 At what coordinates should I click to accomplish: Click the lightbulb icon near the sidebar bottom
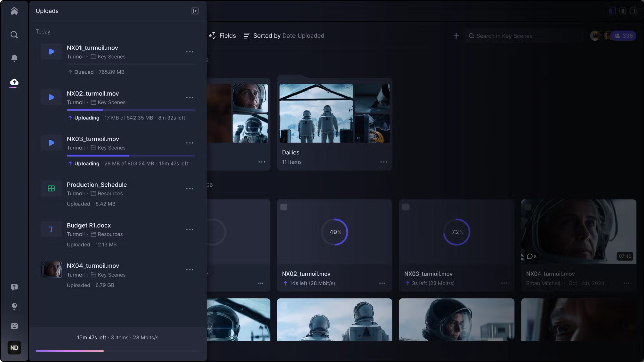click(x=14, y=306)
